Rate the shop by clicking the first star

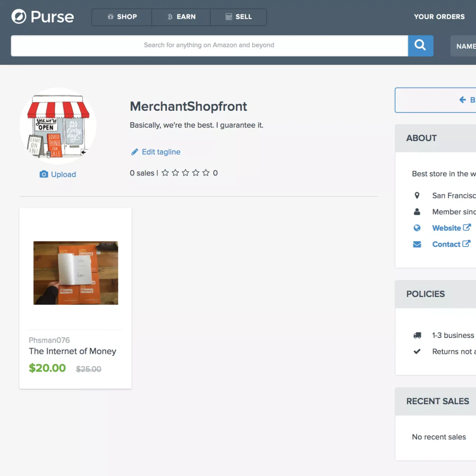pyautogui.click(x=165, y=173)
